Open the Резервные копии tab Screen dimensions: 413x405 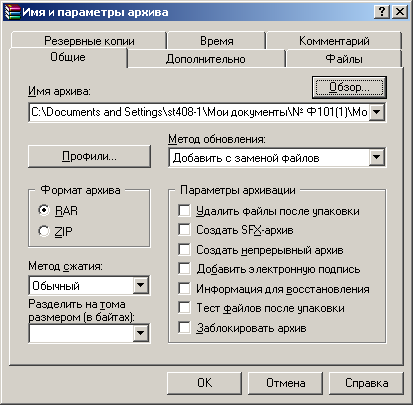point(89,41)
